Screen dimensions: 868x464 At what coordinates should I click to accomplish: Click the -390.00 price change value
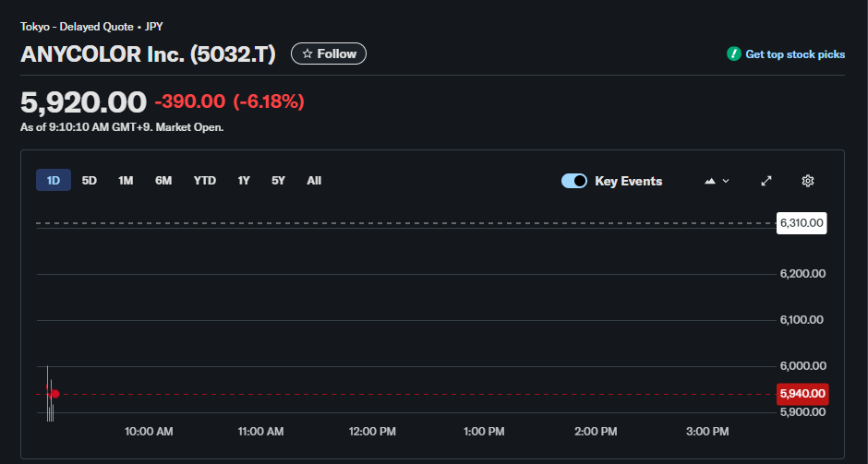pos(190,101)
